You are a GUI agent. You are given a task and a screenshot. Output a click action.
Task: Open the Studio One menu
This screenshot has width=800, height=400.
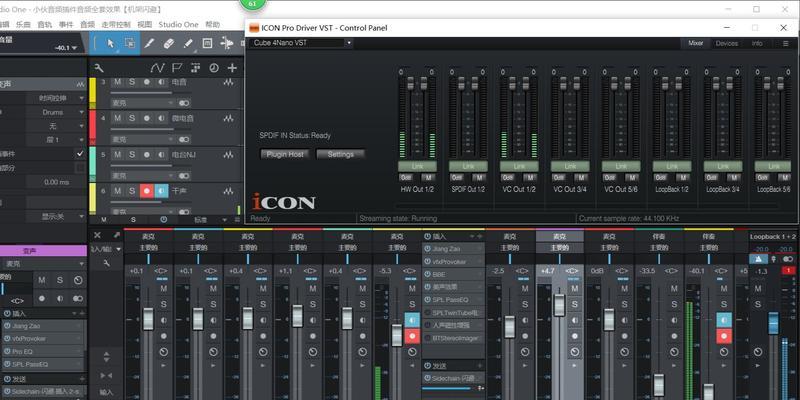click(178, 24)
